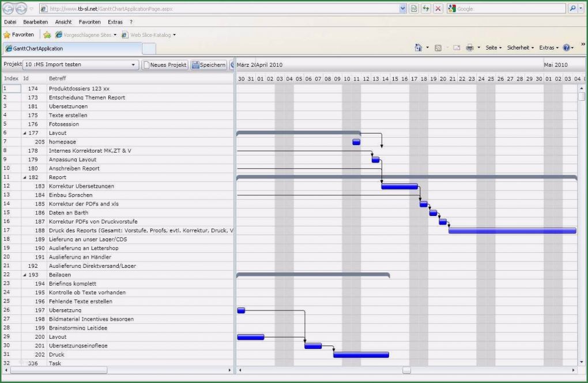The height and width of the screenshot is (383, 588).
Task: Collapse the Layout task group
Action: click(23, 133)
